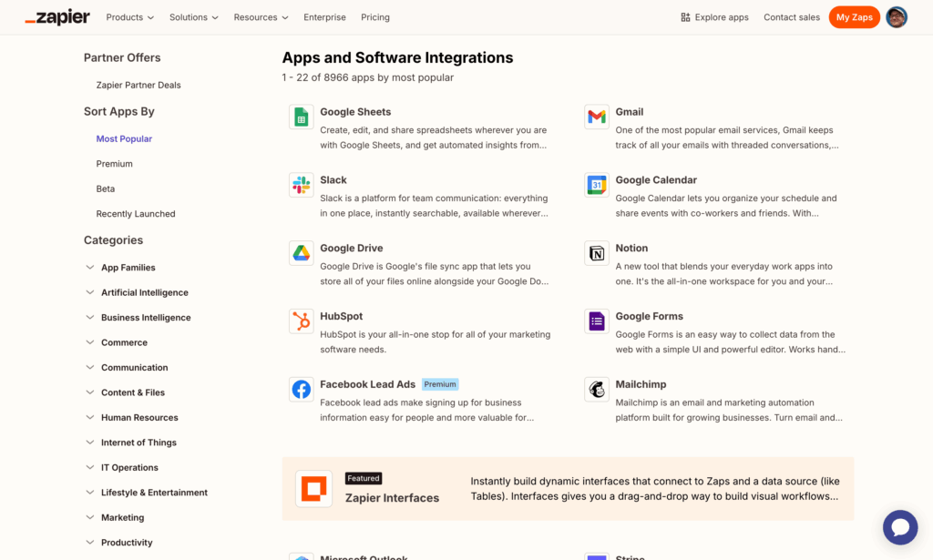Open the Facebook Lead Ads title link

tap(368, 384)
